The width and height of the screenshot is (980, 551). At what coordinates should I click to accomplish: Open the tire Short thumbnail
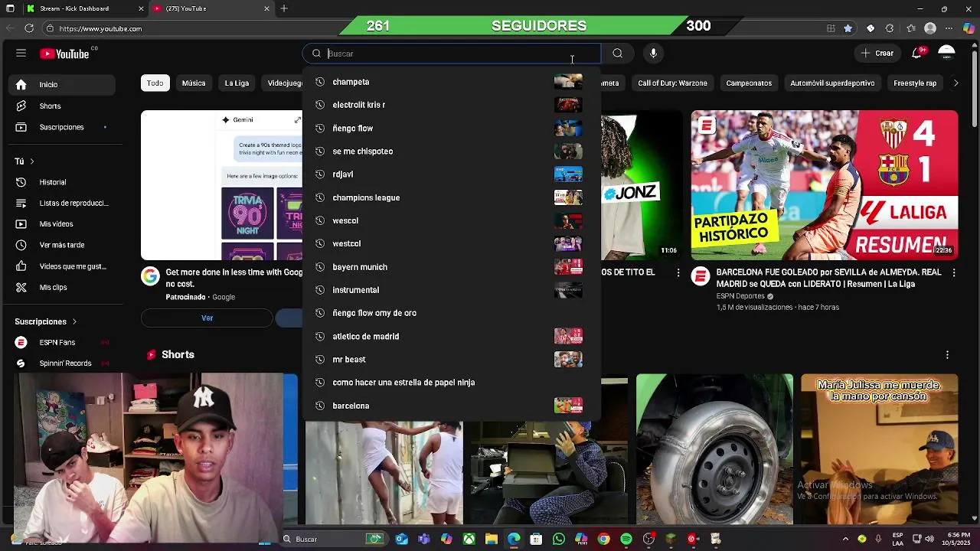tap(714, 448)
